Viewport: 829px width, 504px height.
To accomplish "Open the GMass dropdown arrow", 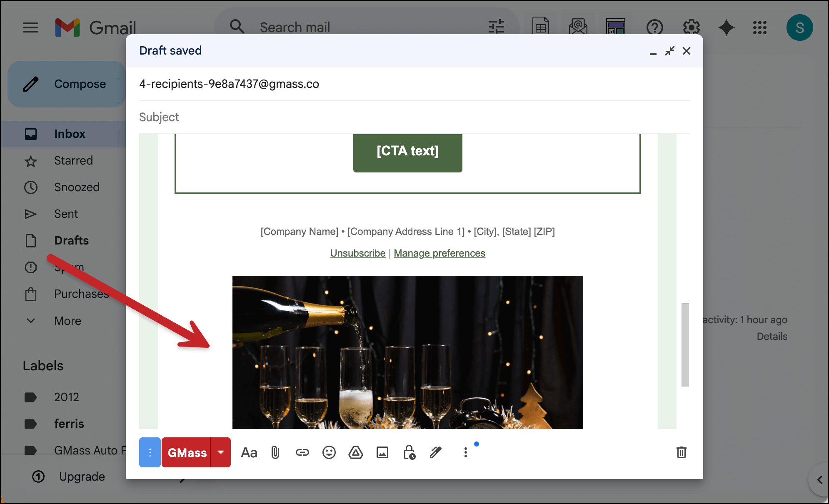I will [x=221, y=452].
